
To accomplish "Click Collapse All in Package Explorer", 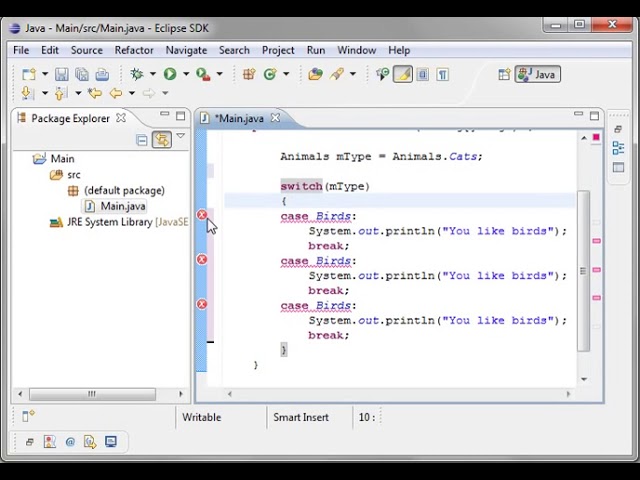I will tap(142, 140).
